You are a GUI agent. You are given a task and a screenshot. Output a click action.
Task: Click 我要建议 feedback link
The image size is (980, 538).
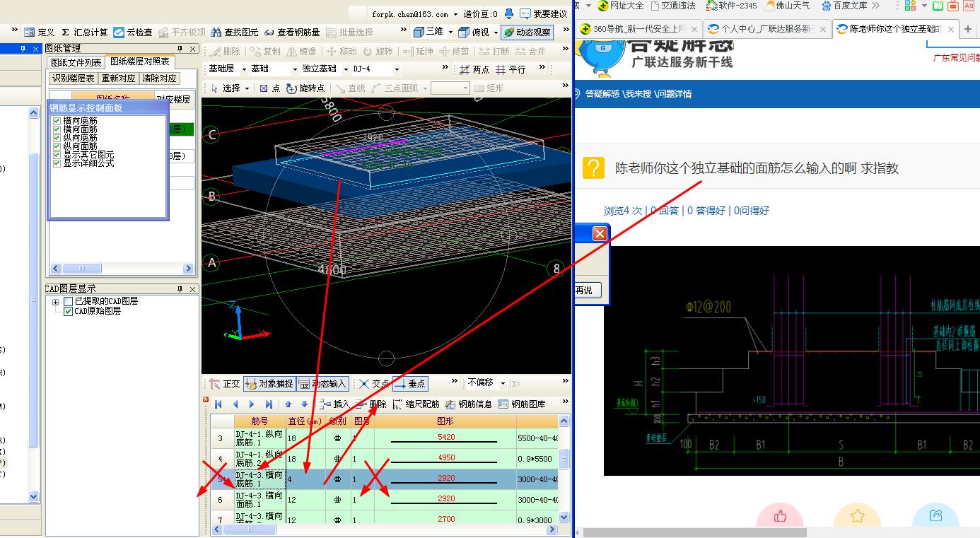543,13
